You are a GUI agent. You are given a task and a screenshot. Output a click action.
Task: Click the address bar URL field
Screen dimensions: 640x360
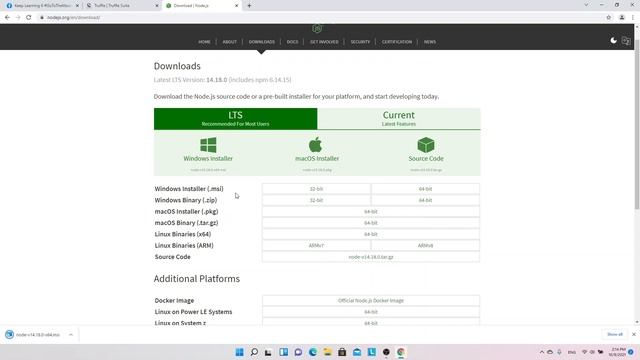(x=318, y=18)
